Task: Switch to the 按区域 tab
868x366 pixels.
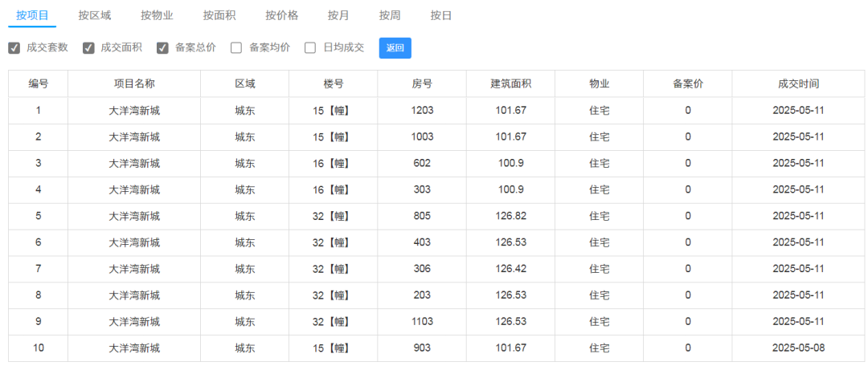Action: 95,15
